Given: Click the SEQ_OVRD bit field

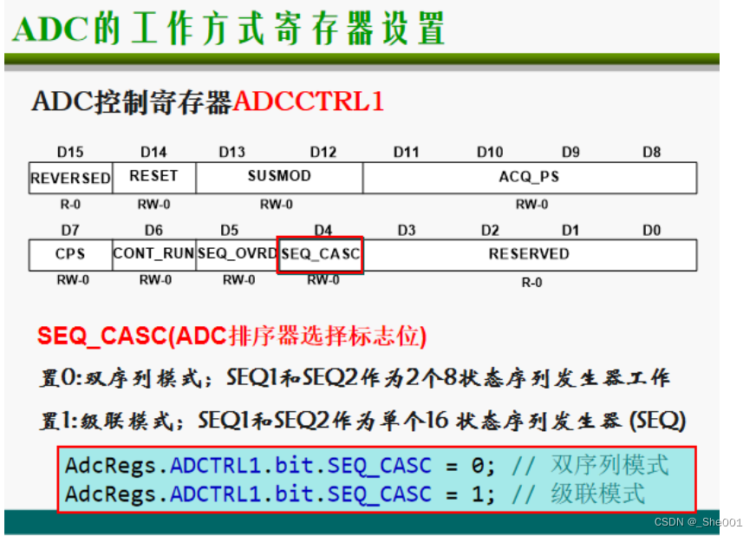Looking at the screenshot, I should coord(238,254).
